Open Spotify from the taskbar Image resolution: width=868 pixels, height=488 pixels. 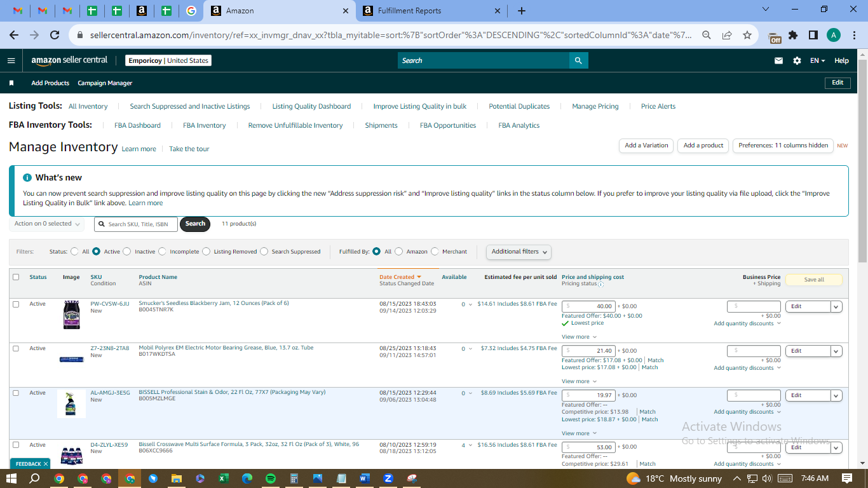pyautogui.click(x=271, y=478)
